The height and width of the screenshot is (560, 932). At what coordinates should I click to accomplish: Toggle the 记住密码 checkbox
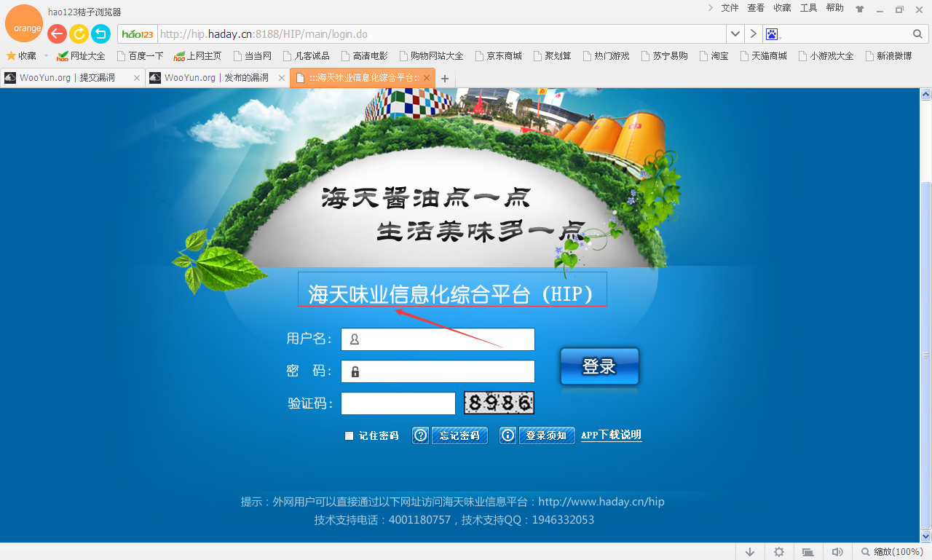point(349,435)
